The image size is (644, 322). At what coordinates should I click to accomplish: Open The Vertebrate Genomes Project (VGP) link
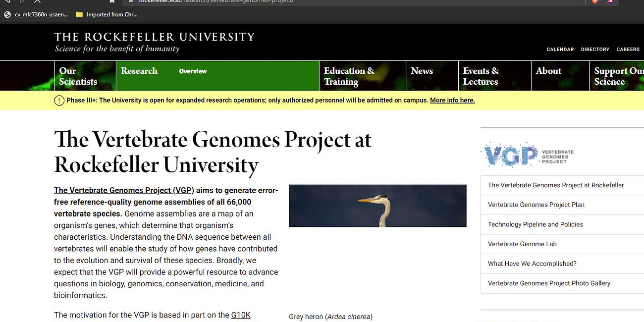(124, 190)
